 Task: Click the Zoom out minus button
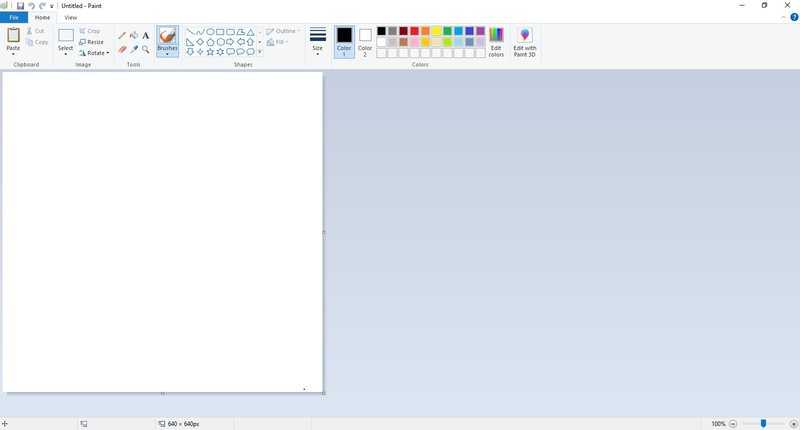(733, 424)
